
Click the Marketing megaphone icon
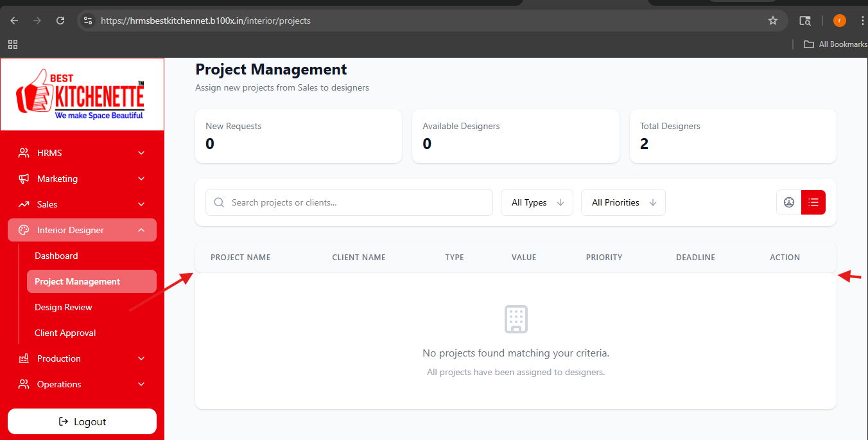(24, 179)
